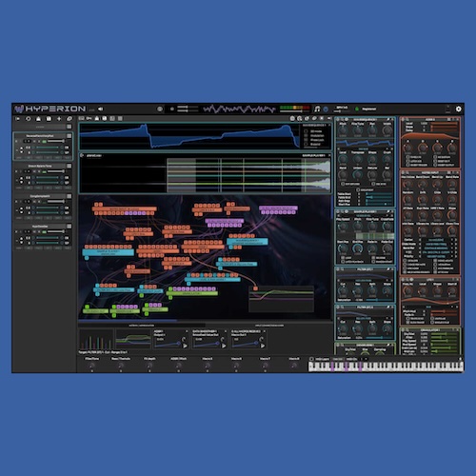Open the third layer's preset menu button

coord(69,196)
